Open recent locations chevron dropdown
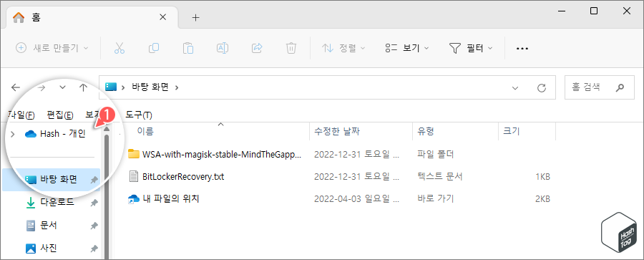 pos(62,87)
